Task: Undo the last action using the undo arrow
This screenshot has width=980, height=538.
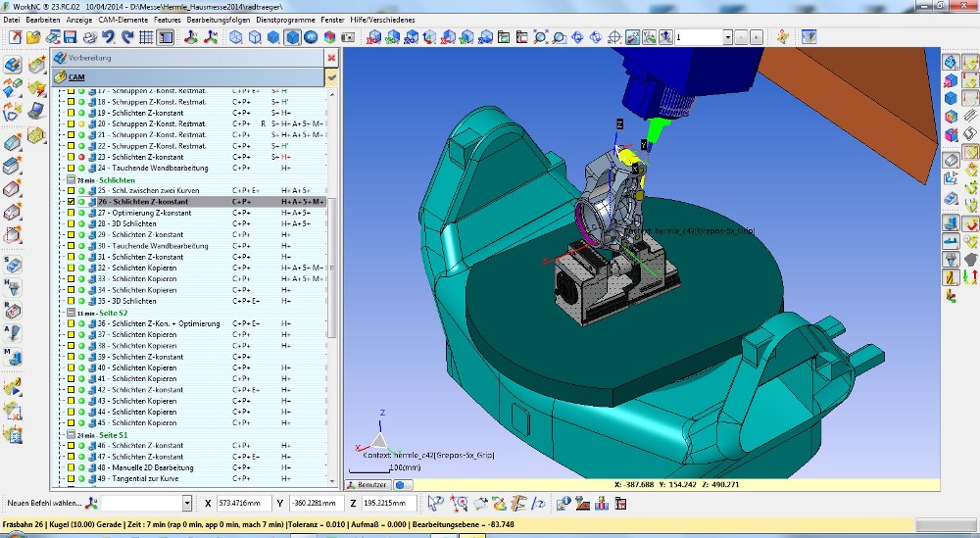Action: coord(109,37)
